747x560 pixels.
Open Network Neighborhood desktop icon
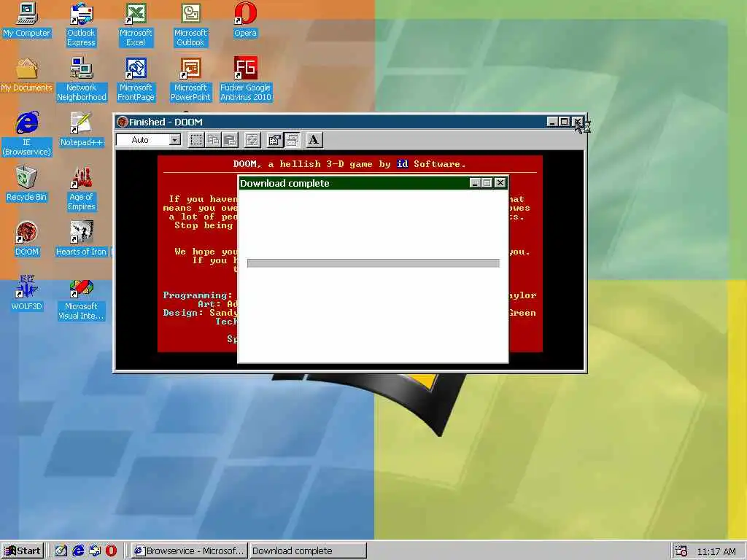click(x=82, y=79)
